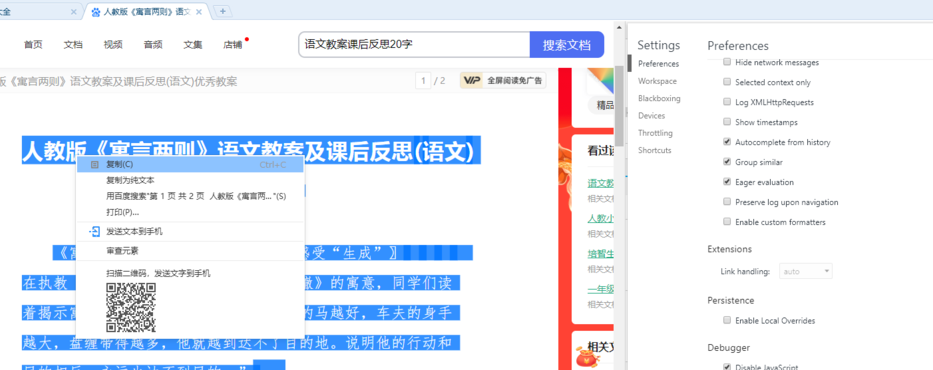The image size is (933, 370).
Task: Select 复制为纯文本 from context menu
Action: [130, 180]
